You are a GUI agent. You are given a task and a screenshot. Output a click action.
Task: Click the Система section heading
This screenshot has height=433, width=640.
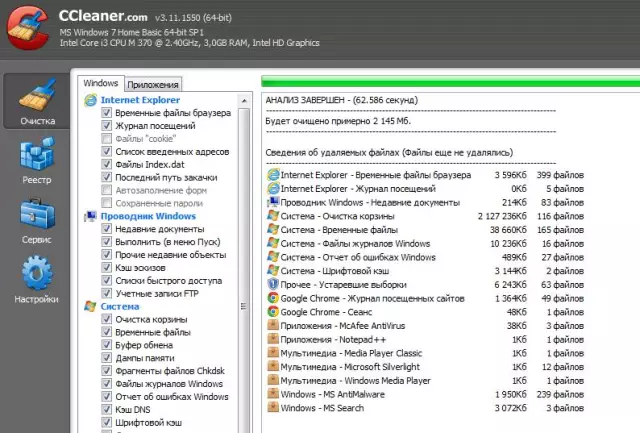(120, 306)
